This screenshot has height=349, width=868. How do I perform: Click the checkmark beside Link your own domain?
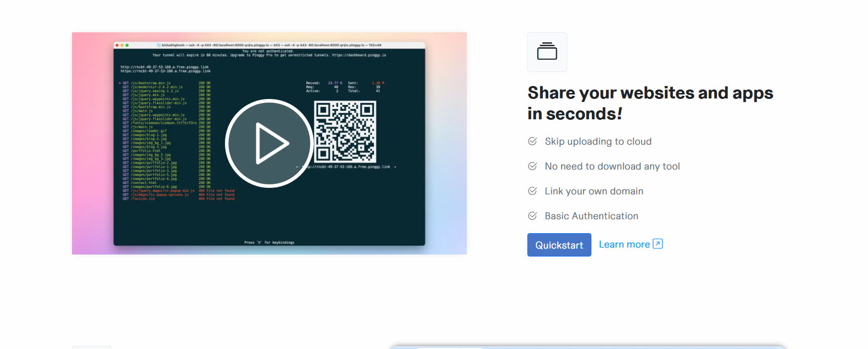pos(532,191)
